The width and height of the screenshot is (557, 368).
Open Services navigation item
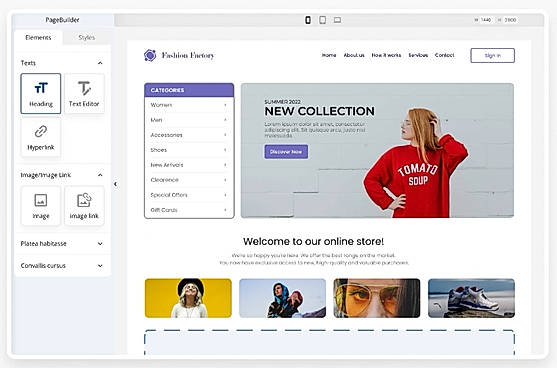coord(418,55)
